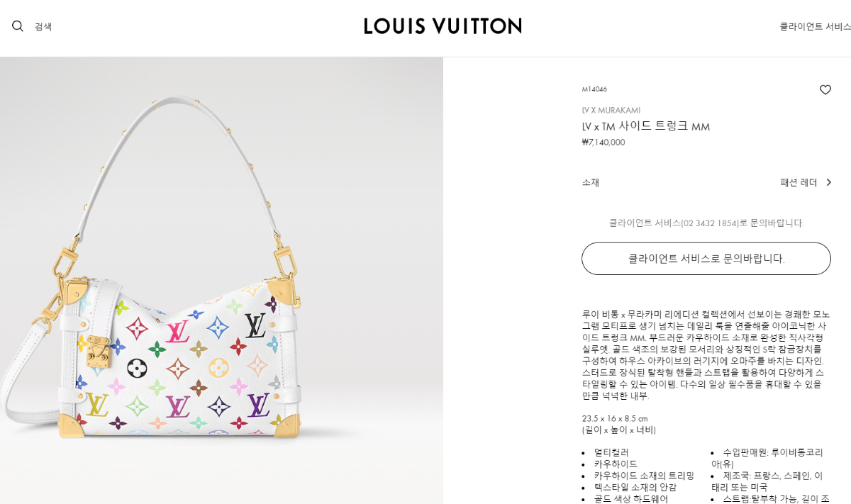Viewport: 851px width, 504px height.
Task: Open the LV X MURAKAMI collection label
Action: click(x=611, y=110)
